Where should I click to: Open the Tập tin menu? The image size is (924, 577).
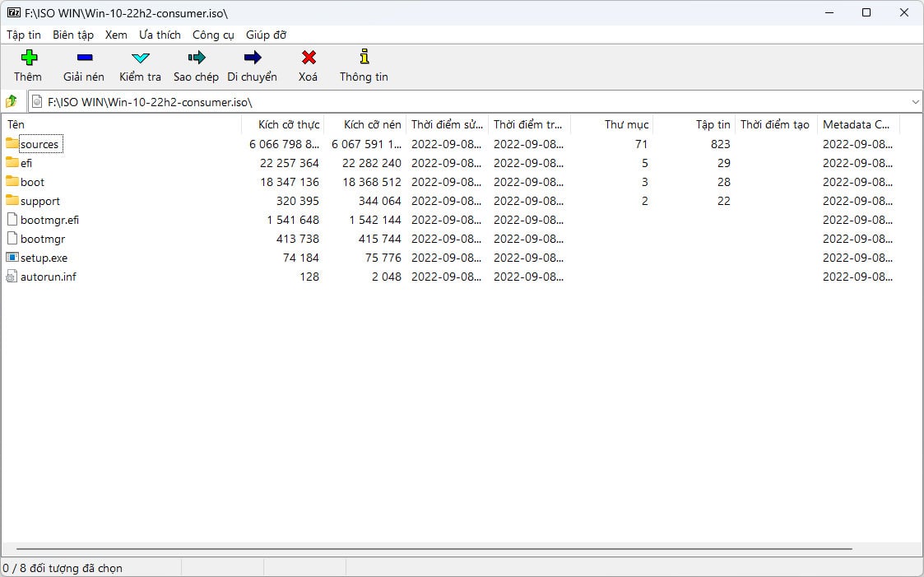point(24,35)
